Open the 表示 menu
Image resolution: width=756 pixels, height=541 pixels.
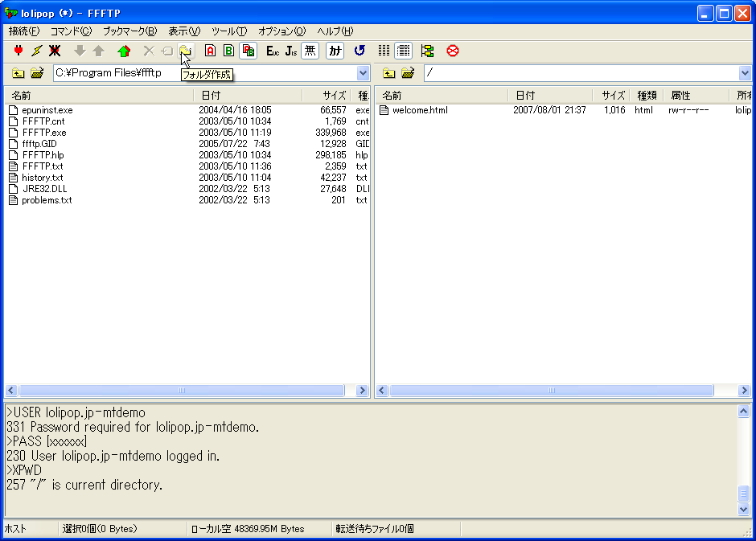tap(184, 31)
